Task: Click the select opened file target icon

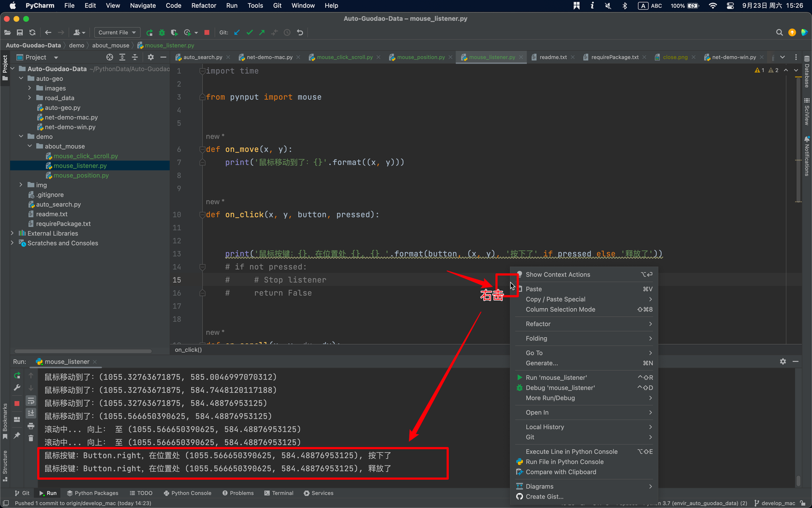Action: click(109, 57)
